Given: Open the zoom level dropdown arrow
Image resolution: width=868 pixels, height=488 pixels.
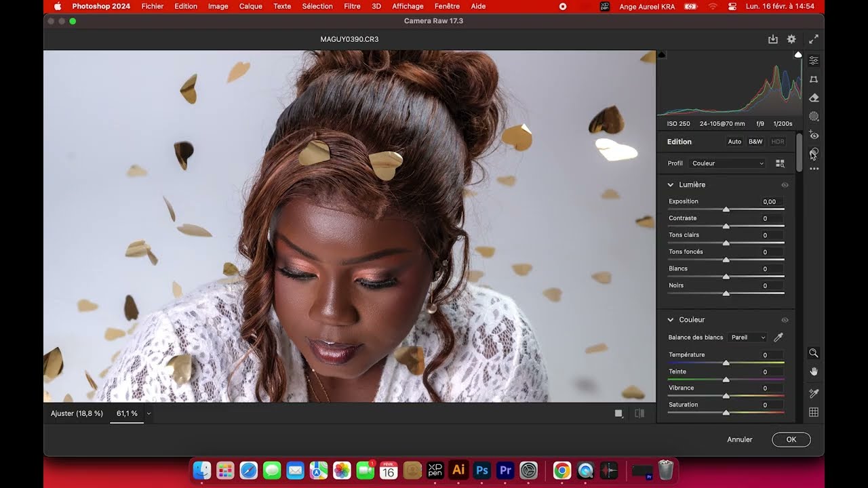Looking at the screenshot, I should 149,413.
